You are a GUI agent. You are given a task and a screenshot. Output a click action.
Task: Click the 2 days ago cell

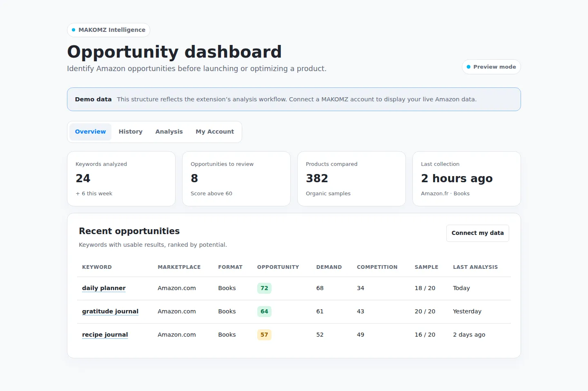click(469, 335)
